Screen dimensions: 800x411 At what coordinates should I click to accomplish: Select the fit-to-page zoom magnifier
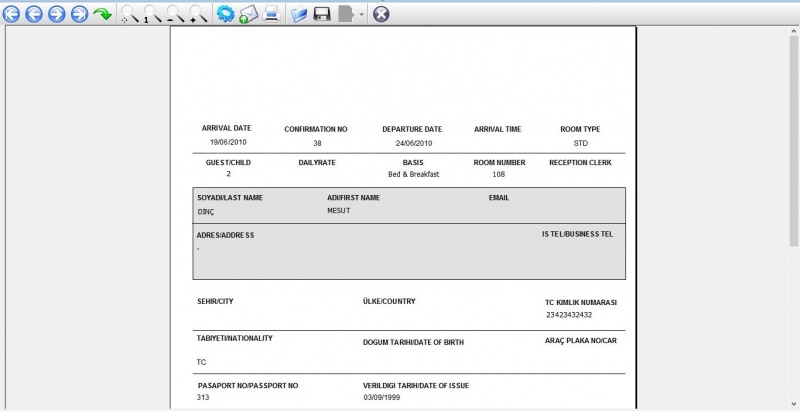pyautogui.click(x=130, y=14)
